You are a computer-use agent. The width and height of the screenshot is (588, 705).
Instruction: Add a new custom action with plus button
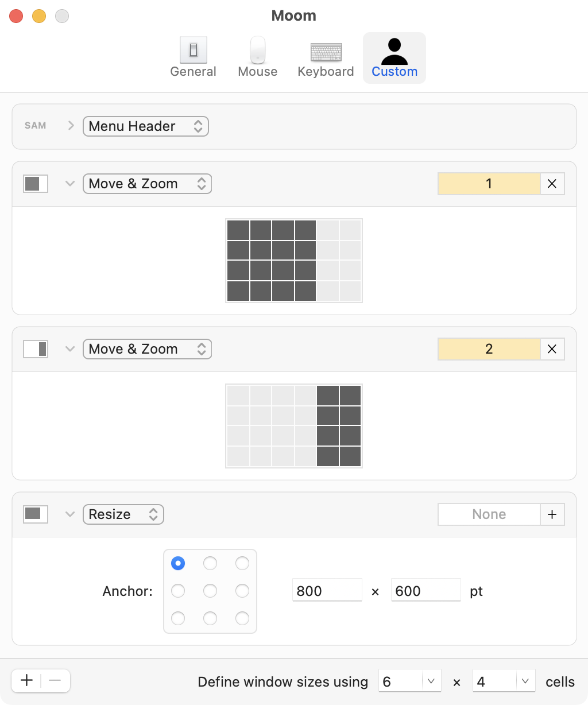[26, 681]
